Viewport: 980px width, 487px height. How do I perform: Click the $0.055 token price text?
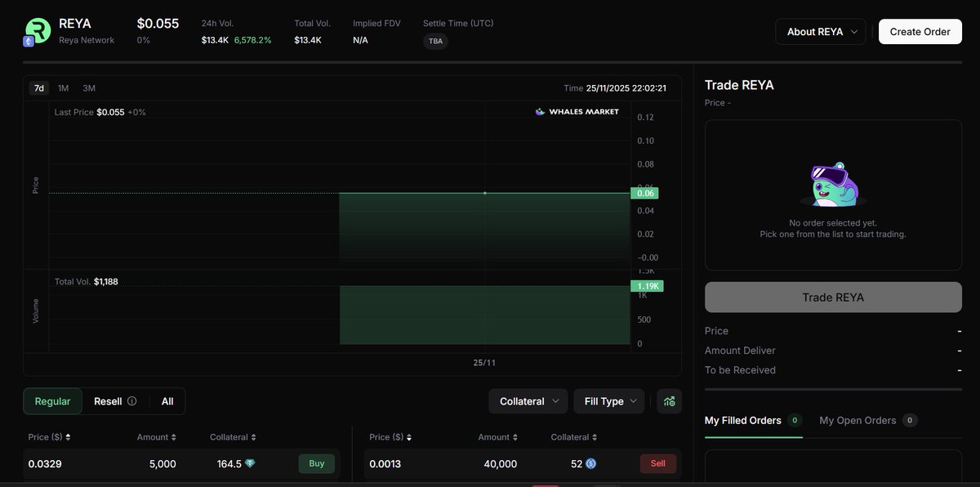(x=158, y=24)
